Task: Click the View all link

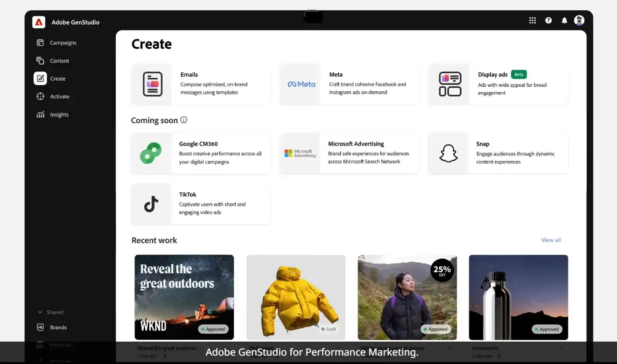Action: click(x=551, y=240)
